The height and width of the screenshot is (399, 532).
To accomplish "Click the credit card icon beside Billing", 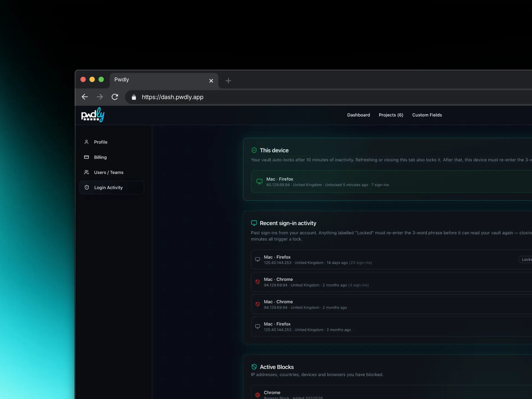I will 86,157.
